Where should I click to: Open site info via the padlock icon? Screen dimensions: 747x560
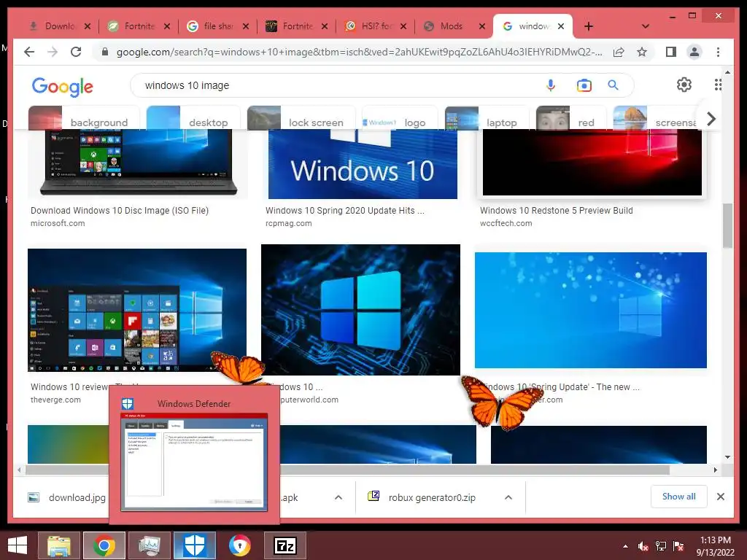(x=105, y=52)
